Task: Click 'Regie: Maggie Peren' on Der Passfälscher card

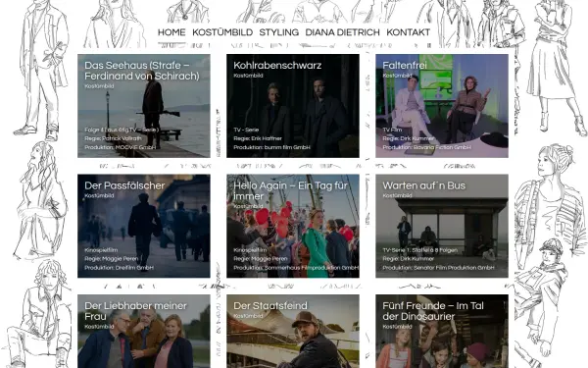Action: [x=112, y=259]
